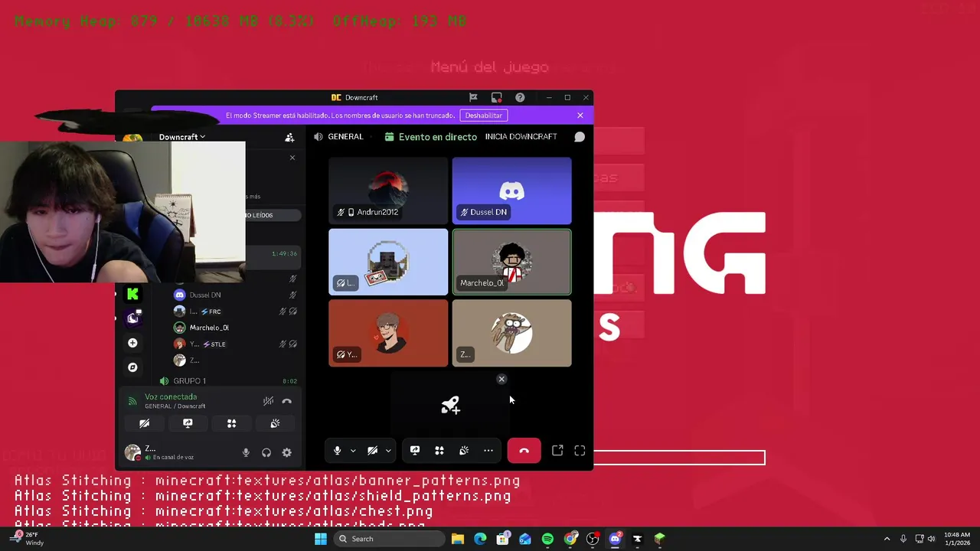Toggle camera in call toolbar

[x=372, y=451]
